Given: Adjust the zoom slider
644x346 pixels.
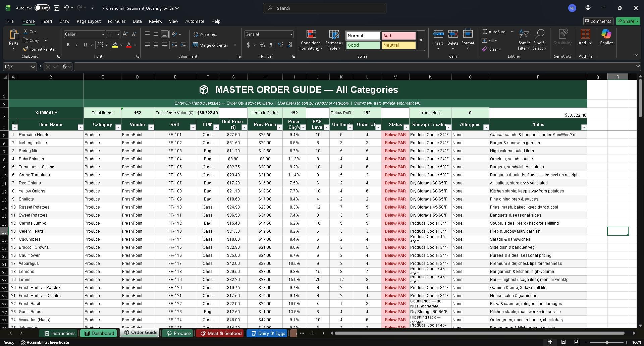Looking at the screenshot, I should (x=607, y=342).
